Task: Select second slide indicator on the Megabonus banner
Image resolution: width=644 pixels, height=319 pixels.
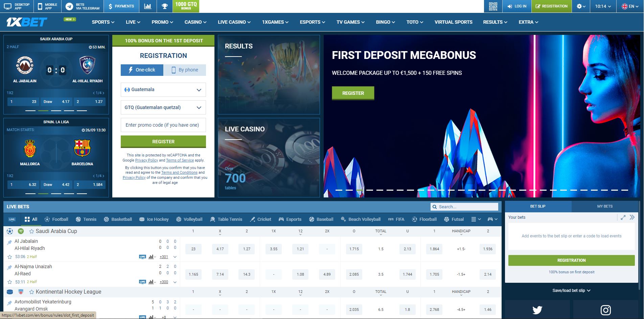Action: [349, 190]
